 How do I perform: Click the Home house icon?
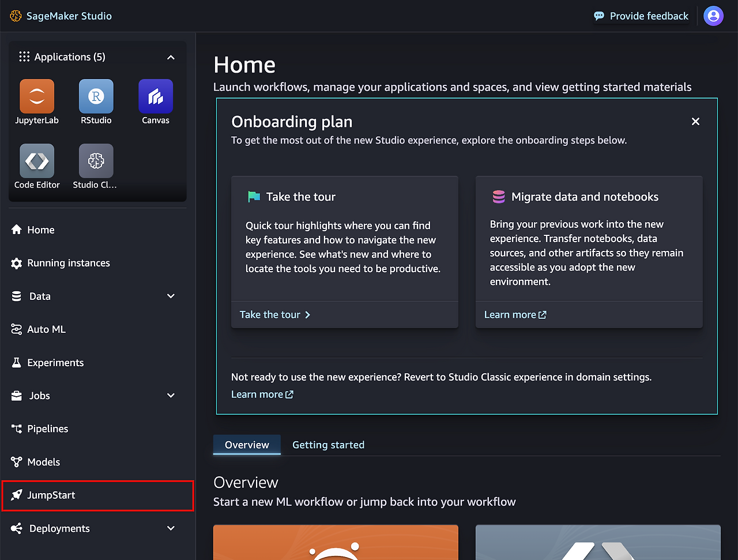pyautogui.click(x=17, y=230)
